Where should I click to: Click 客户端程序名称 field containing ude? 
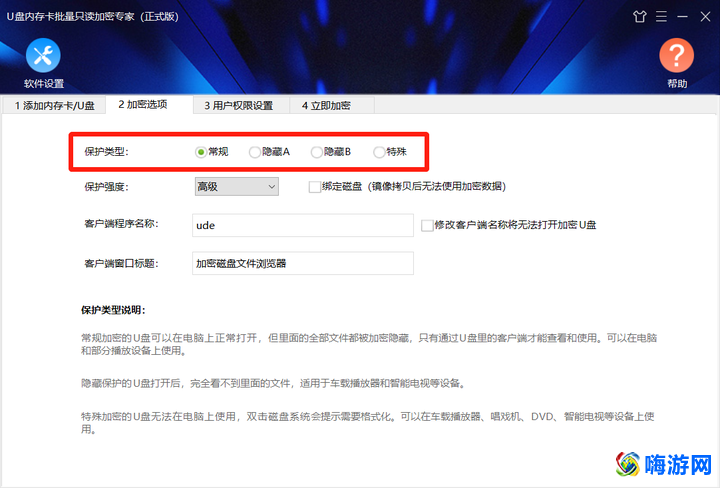(x=303, y=225)
